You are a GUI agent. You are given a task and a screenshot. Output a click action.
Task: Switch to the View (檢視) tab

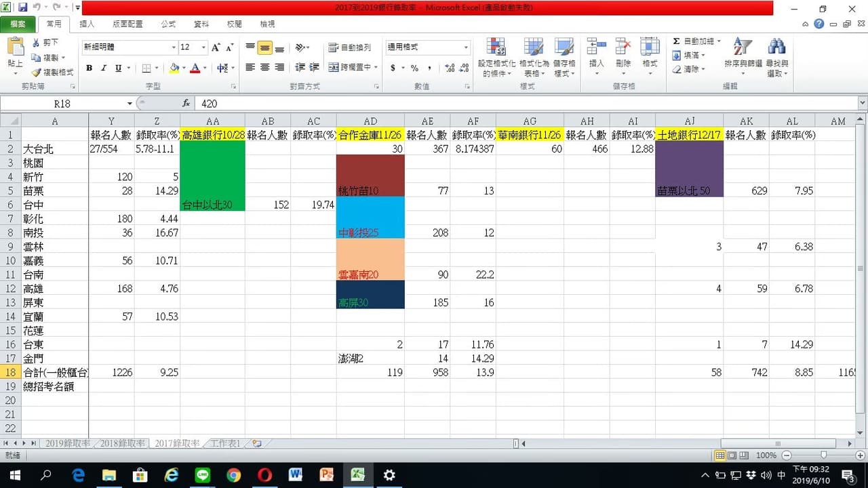(x=268, y=24)
